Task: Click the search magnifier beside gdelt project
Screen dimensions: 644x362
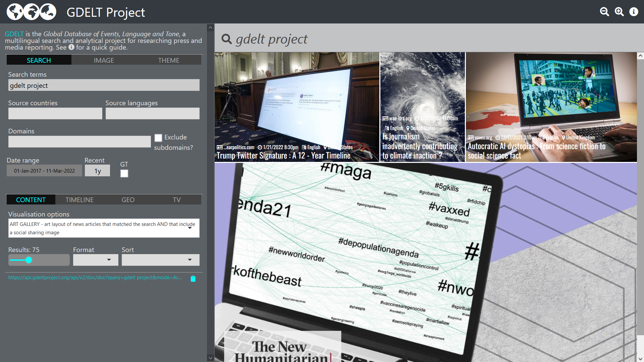Action: point(227,39)
